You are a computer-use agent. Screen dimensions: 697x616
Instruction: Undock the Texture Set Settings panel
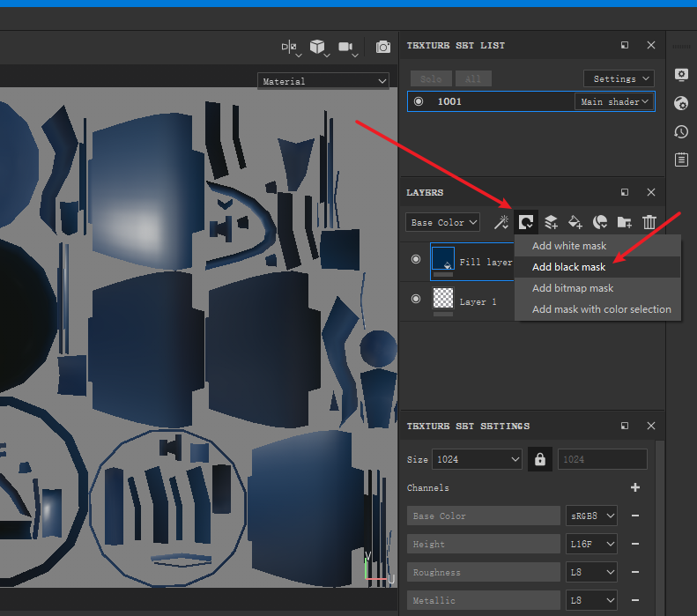(625, 426)
